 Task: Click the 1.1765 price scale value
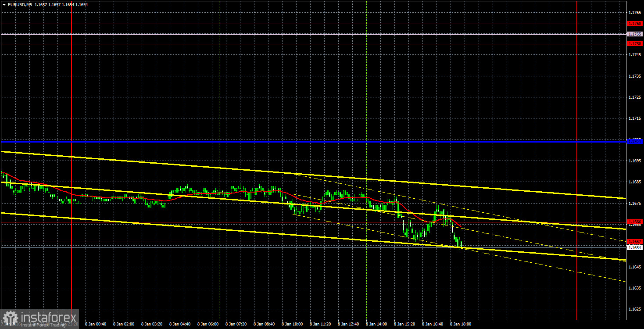635,12
